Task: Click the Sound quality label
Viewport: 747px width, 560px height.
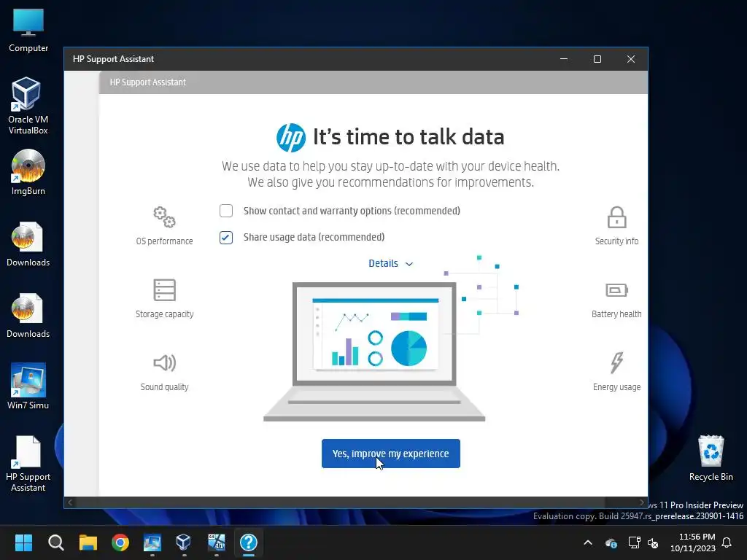Action: tap(164, 387)
